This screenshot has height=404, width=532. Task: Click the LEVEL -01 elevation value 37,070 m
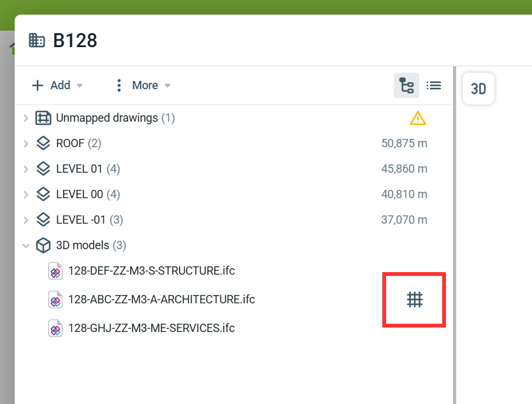[x=404, y=220]
